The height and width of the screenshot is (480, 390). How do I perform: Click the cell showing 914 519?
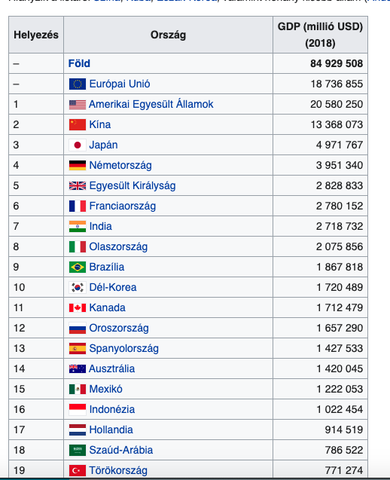tap(320, 430)
